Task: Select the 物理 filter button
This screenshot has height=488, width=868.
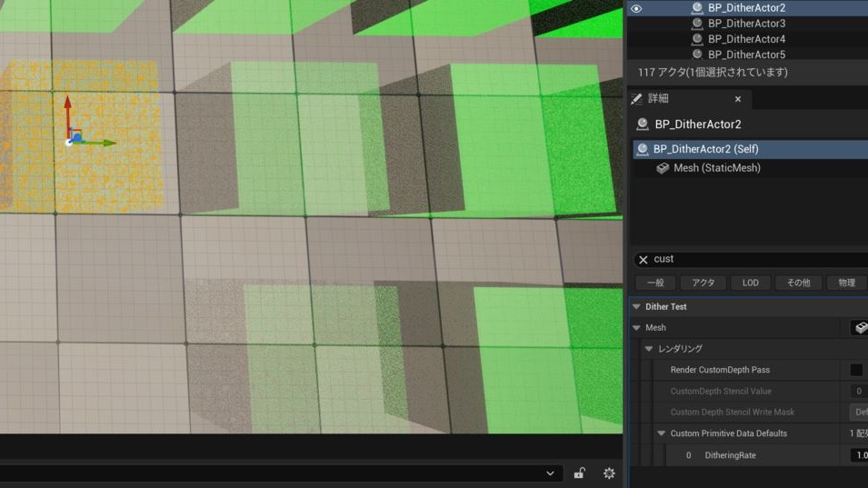Action: click(846, 283)
